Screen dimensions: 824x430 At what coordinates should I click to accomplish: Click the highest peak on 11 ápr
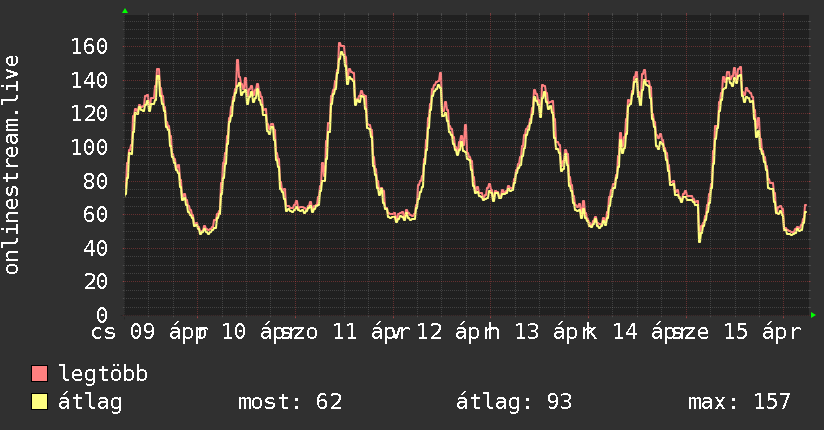[x=340, y=44]
